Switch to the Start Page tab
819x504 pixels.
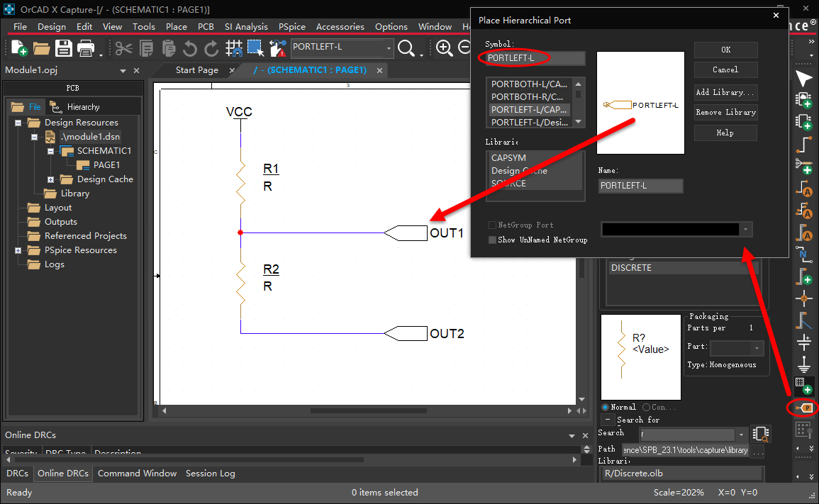point(197,70)
